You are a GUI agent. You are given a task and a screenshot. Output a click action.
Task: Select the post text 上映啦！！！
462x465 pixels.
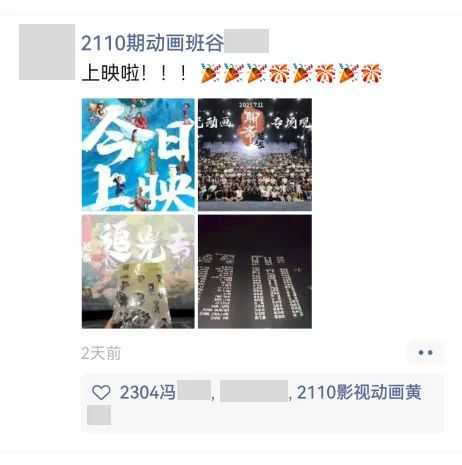135,73
